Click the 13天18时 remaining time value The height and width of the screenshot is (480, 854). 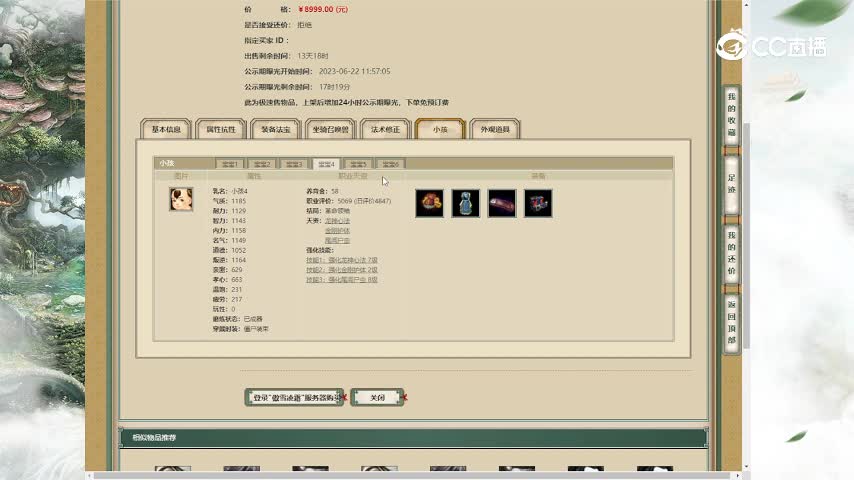pos(313,56)
